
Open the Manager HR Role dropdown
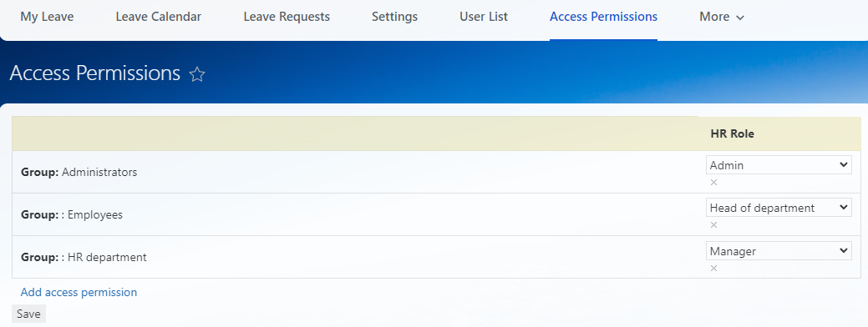point(779,251)
